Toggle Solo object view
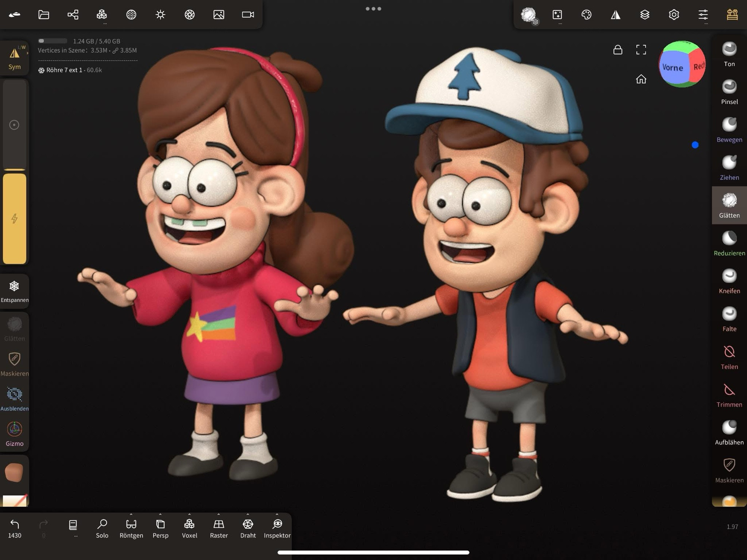 point(102,529)
